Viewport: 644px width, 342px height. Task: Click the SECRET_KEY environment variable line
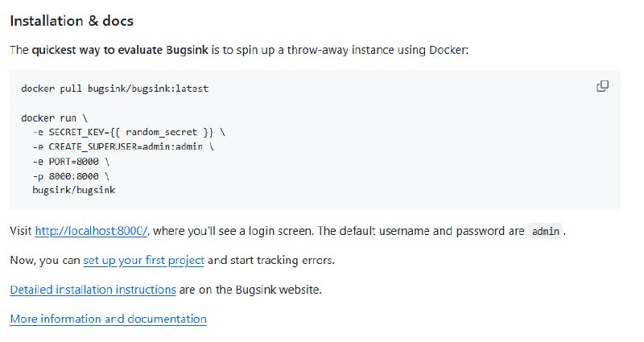tap(129, 132)
